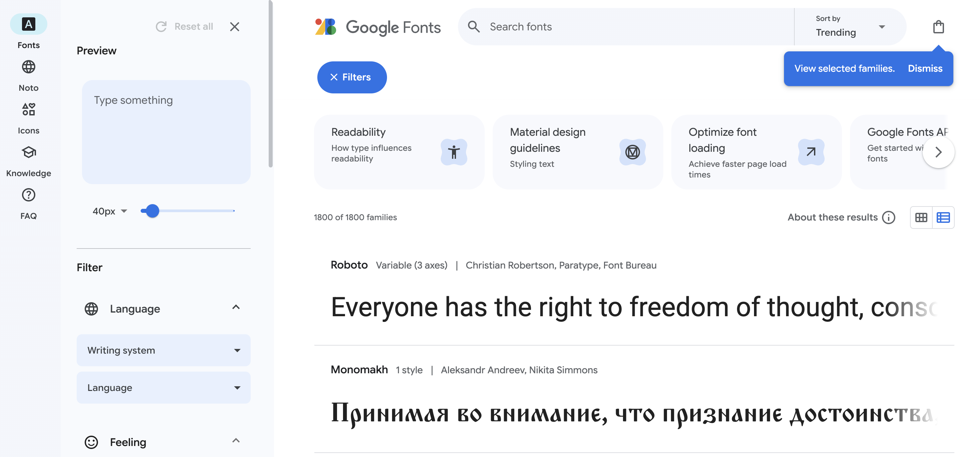This screenshot has width=980, height=457.
Task: Collapse the Feeling filter section
Action: point(236,441)
